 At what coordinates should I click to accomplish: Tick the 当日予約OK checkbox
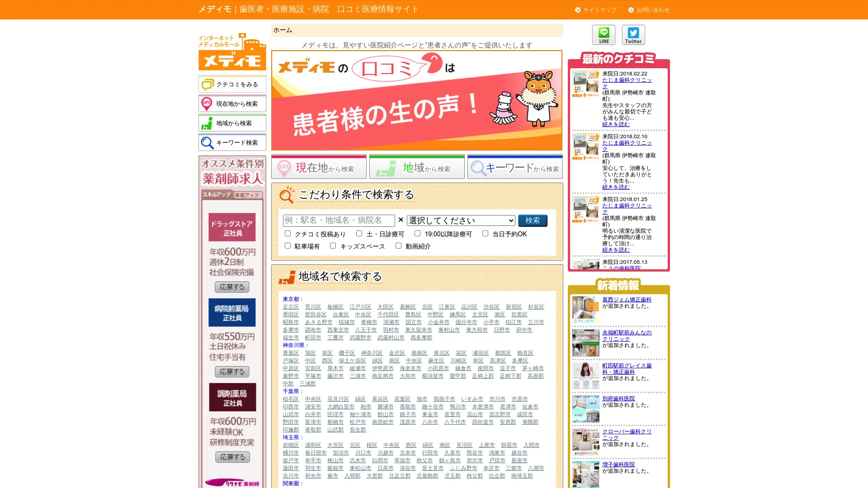tap(485, 234)
